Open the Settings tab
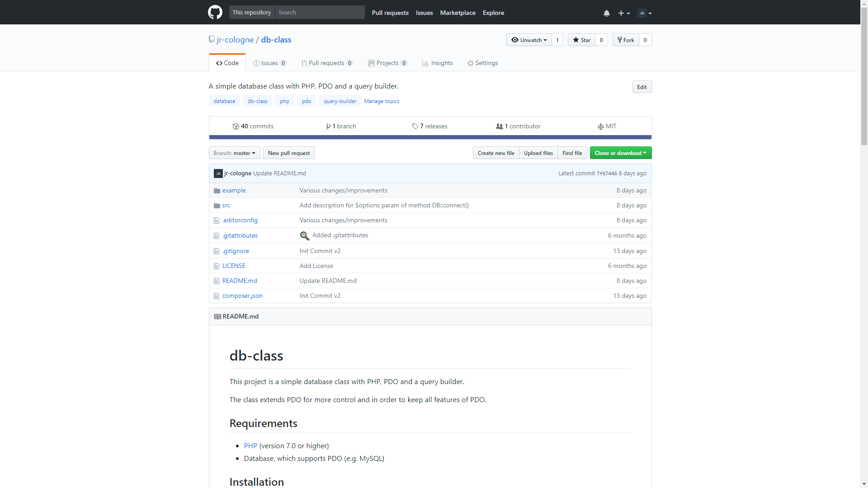The height and width of the screenshot is (488, 868). tap(482, 63)
